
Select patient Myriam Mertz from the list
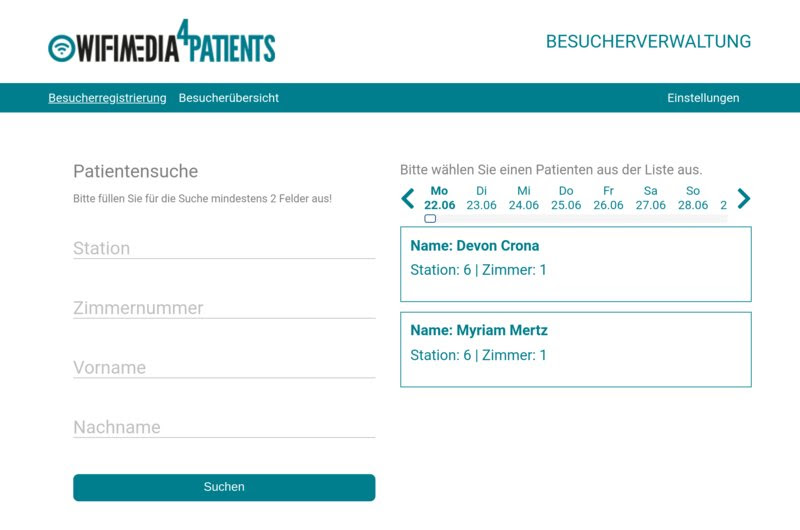pyautogui.click(x=576, y=349)
